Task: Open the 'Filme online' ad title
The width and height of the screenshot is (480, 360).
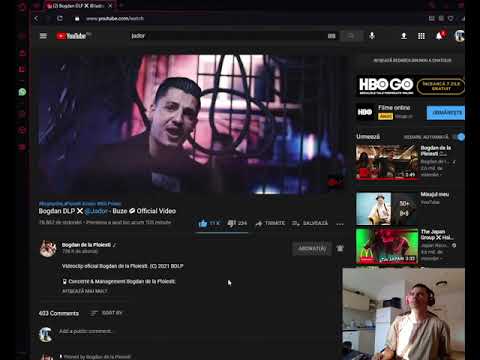Action: coord(394,108)
